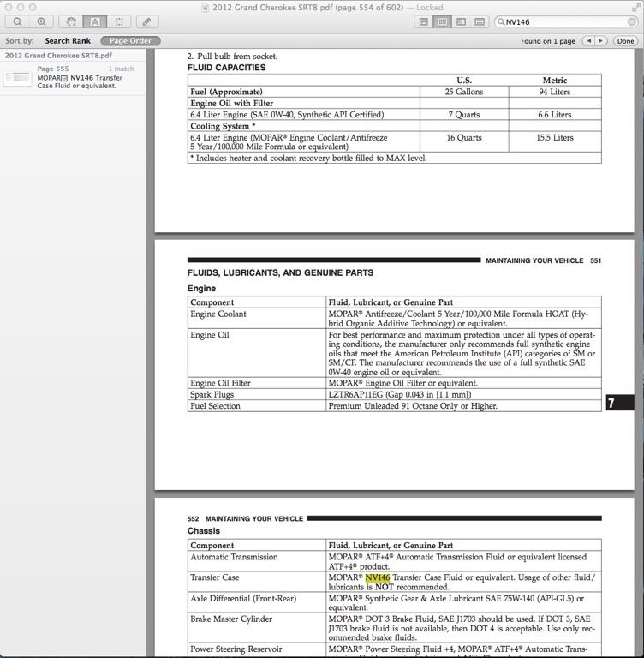Click 'FLUIDS, LUBRICANTS, AND GENUINE PARTS' heading
This screenshot has height=658, width=644.
tap(280, 272)
